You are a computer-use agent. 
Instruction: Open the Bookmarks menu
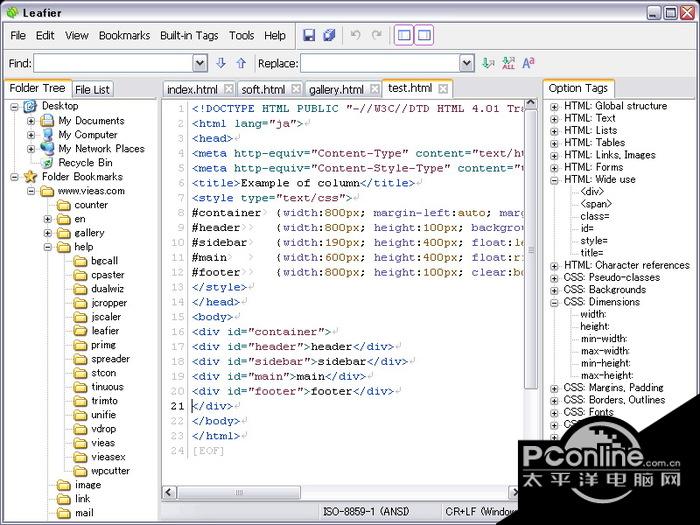(125, 35)
